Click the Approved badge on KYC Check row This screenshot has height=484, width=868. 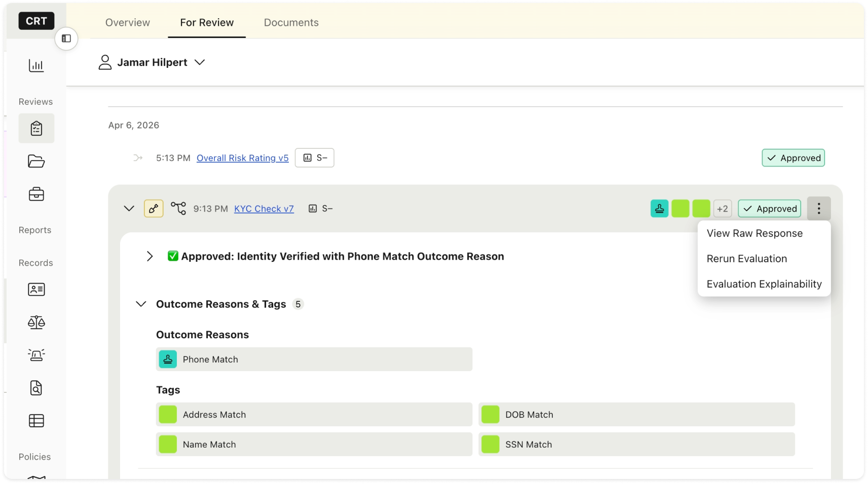(x=770, y=209)
